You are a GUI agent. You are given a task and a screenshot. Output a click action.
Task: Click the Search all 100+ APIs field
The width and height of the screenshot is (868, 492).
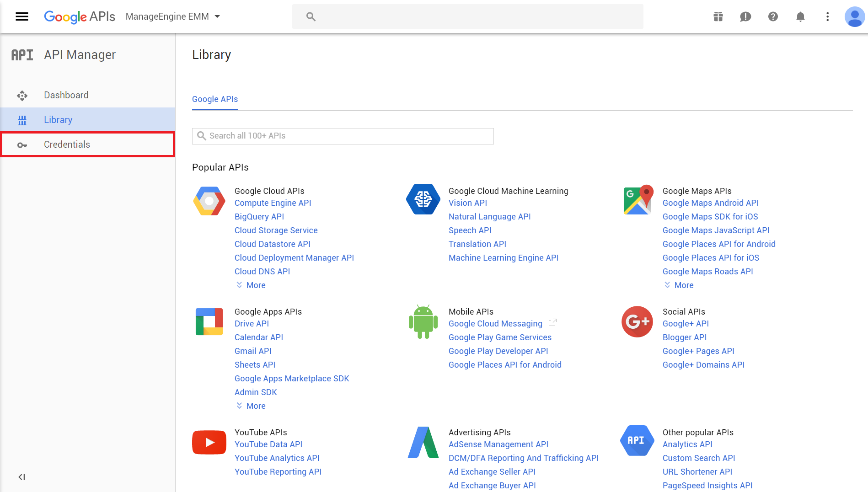(x=343, y=136)
